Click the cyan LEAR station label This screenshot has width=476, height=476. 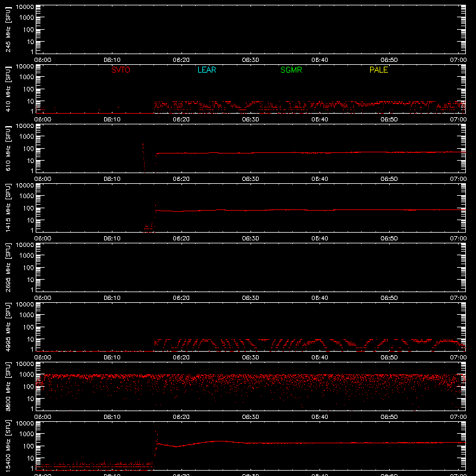click(206, 70)
